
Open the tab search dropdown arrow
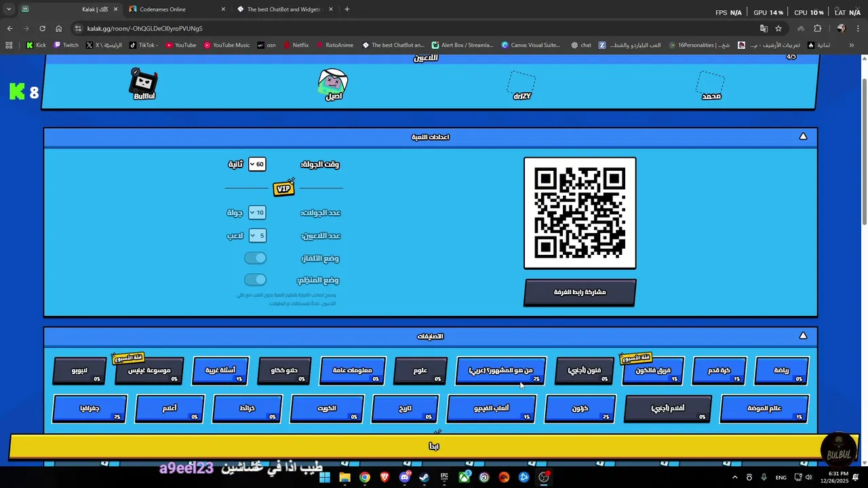coord(8,9)
